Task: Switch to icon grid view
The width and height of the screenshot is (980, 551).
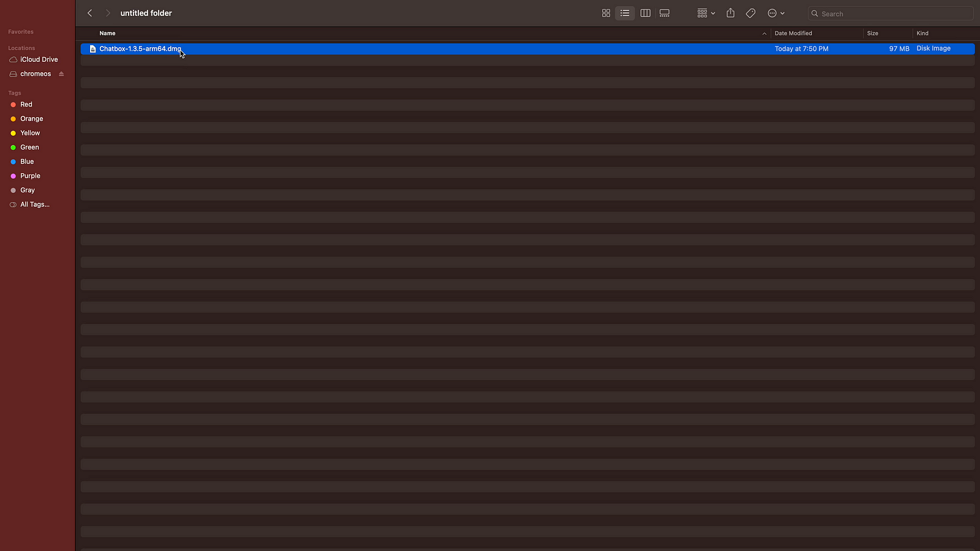Action: 606,13
